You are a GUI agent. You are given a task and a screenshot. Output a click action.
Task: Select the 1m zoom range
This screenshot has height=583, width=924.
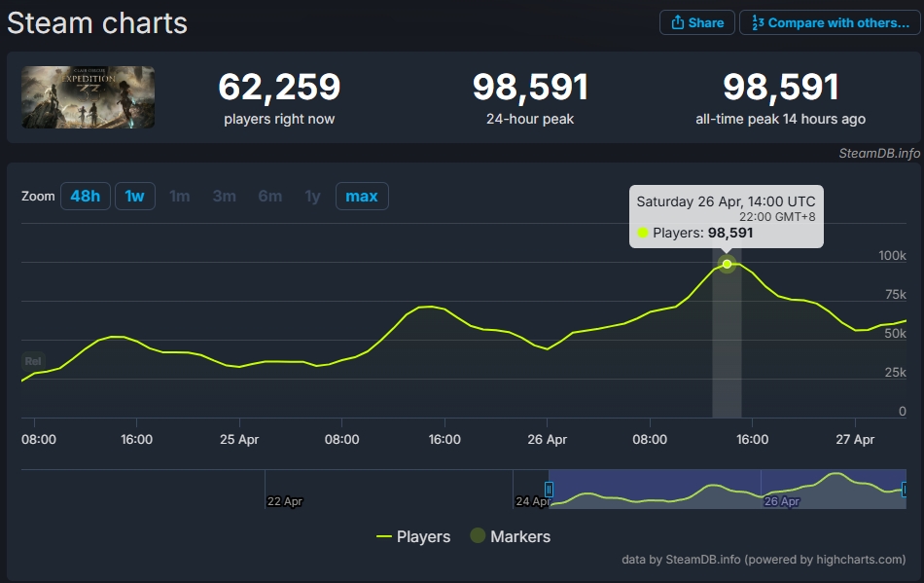[180, 196]
